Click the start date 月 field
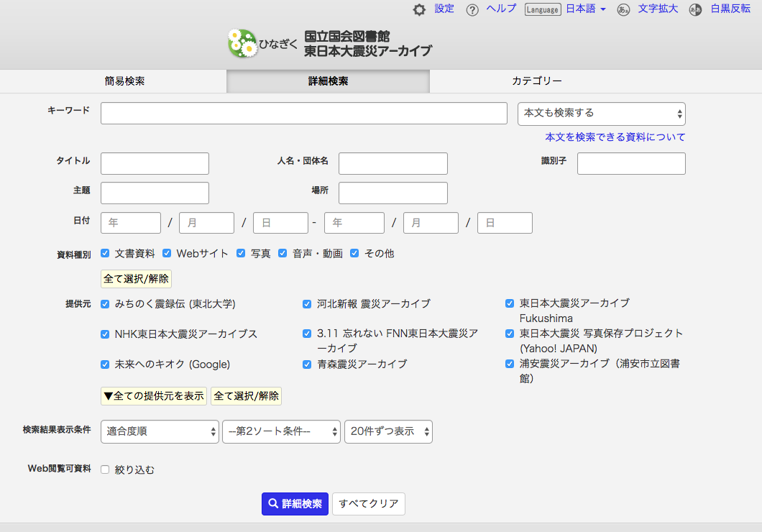762x532 pixels. coord(206,223)
